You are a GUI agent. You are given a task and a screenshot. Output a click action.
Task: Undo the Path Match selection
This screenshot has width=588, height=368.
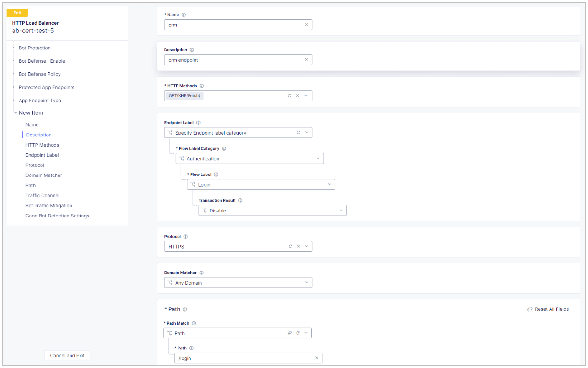290,333
